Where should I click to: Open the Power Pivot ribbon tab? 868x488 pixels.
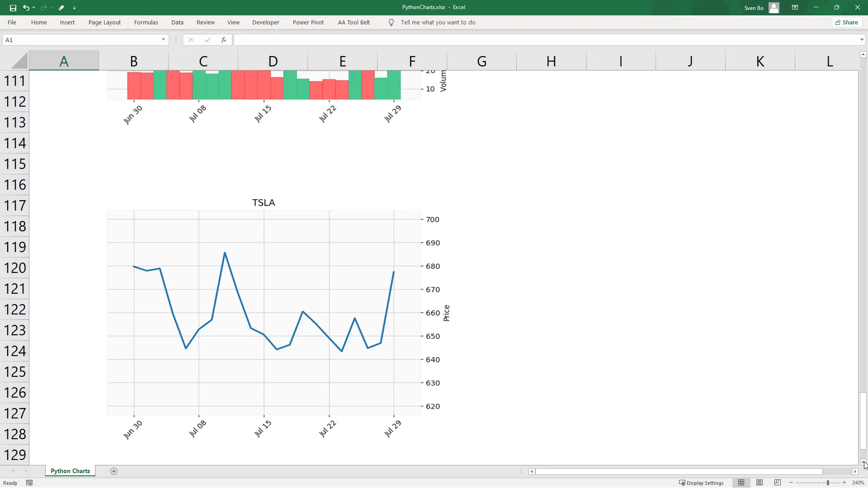[x=308, y=22]
